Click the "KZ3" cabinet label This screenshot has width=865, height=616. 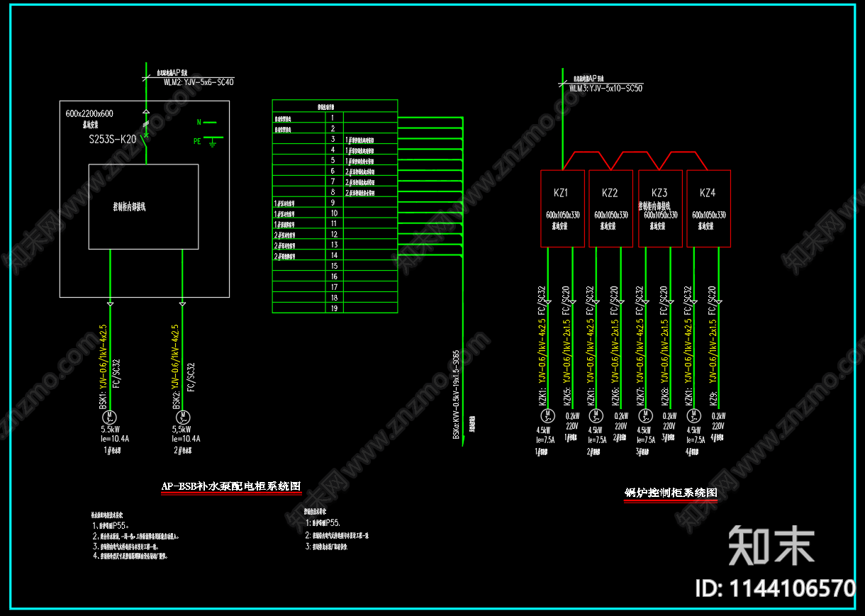click(659, 193)
